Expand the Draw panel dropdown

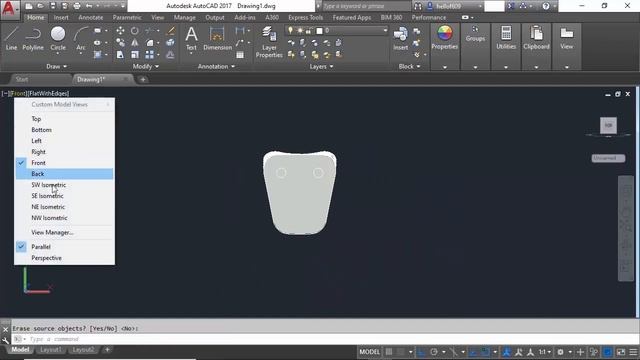coord(56,66)
